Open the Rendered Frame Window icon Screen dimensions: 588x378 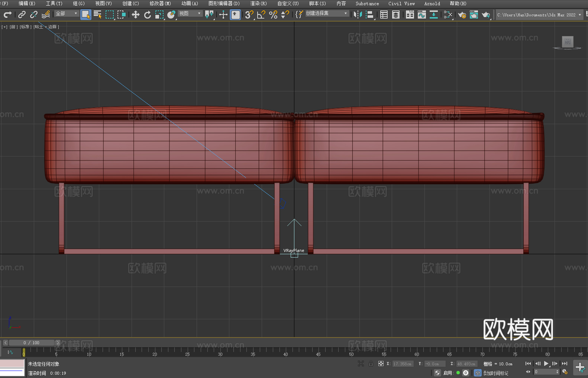click(474, 14)
